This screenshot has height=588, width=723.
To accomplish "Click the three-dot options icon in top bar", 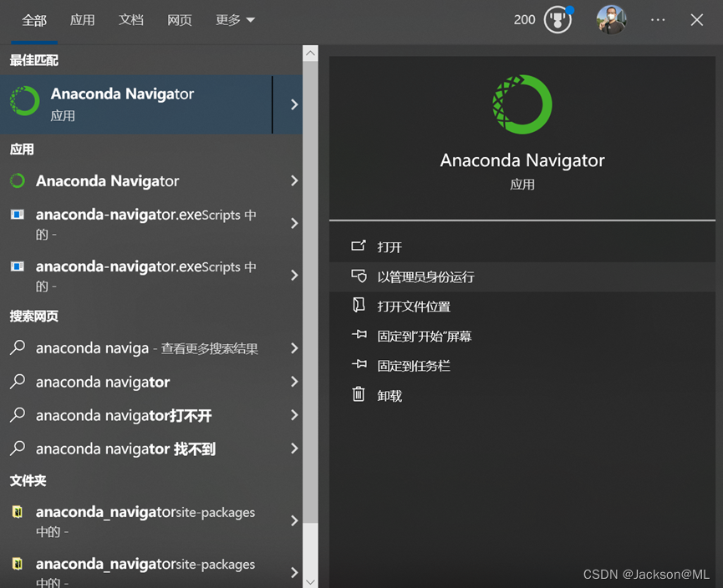I will point(658,20).
